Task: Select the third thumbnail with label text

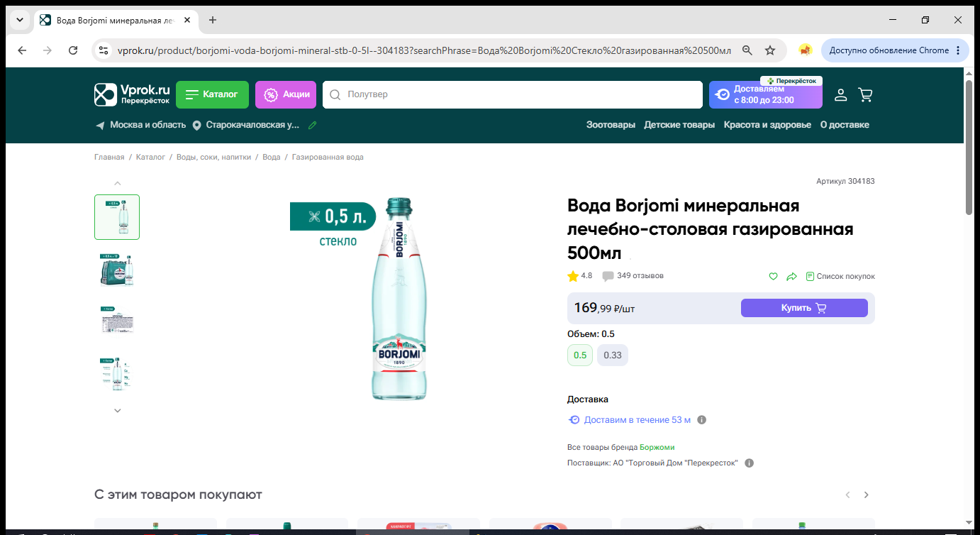Action: tap(117, 321)
